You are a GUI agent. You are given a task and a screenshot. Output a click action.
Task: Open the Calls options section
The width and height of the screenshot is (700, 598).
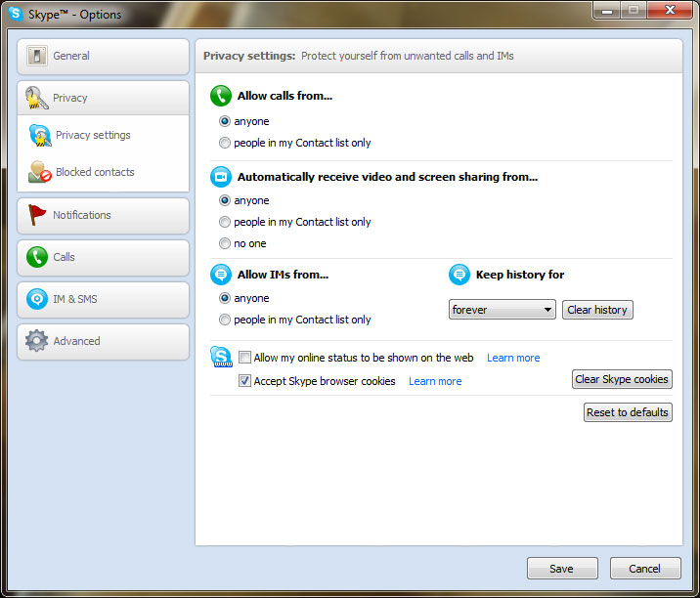[103, 258]
